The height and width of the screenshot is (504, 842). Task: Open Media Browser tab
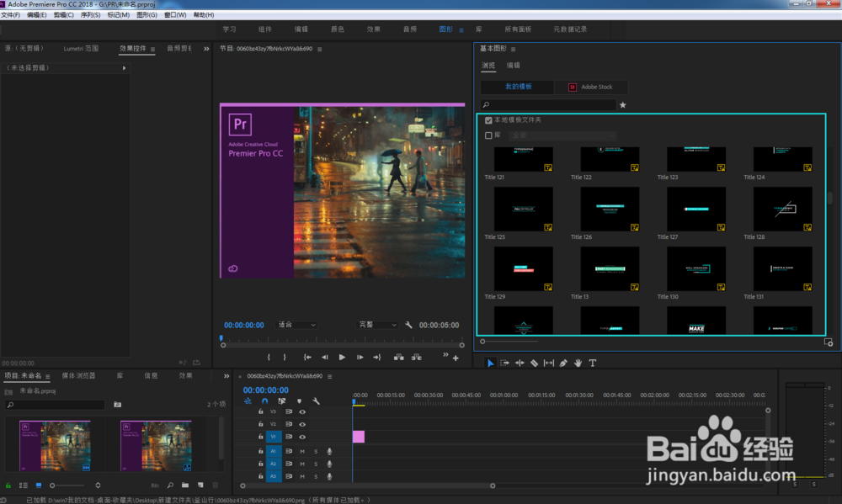pyautogui.click(x=78, y=376)
